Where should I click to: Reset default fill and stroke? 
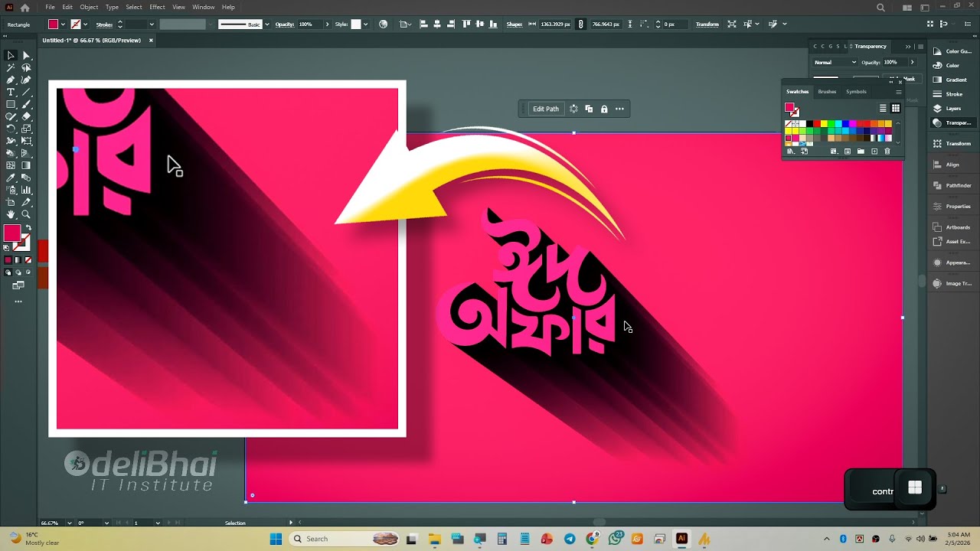point(7,248)
